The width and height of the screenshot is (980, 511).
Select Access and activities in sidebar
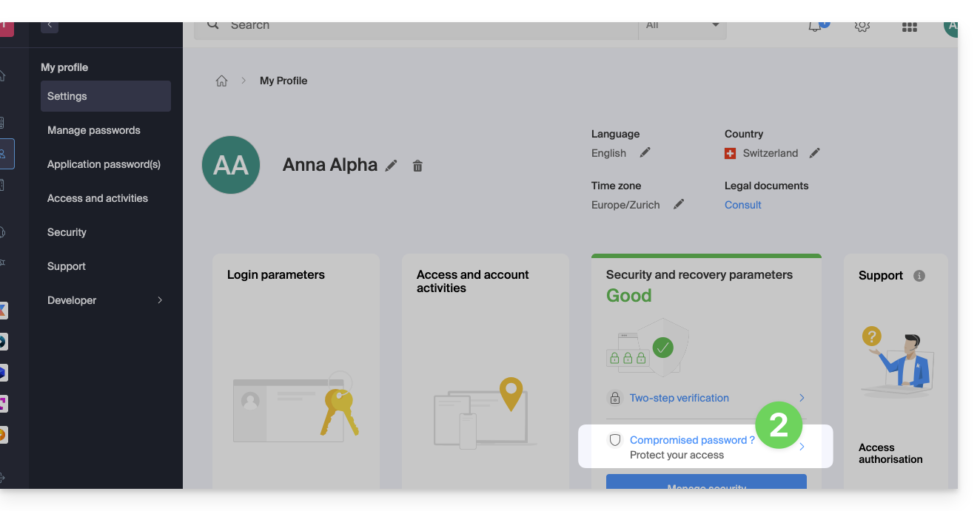coord(97,198)
